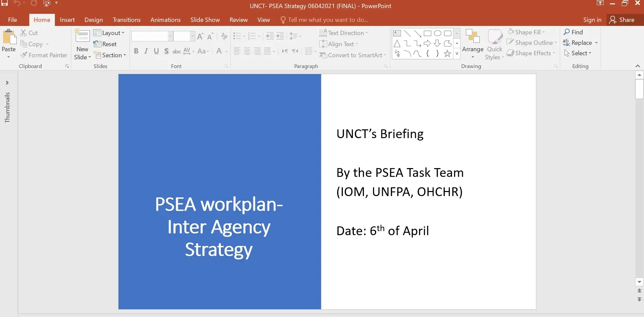Increase font size icon
The image size is (644, 317).
click(x=200, y=36)
